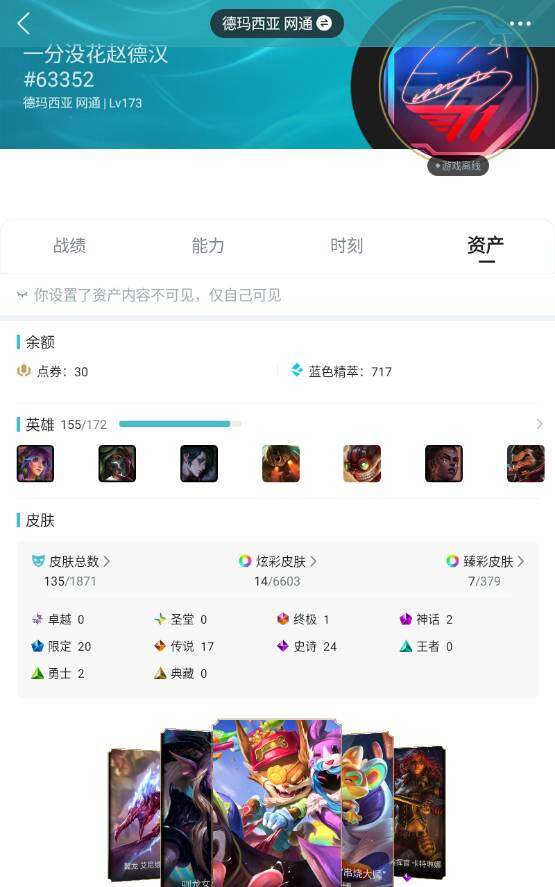Select the 时刻 tab
555x887 pixels.
tap(346, 246)
